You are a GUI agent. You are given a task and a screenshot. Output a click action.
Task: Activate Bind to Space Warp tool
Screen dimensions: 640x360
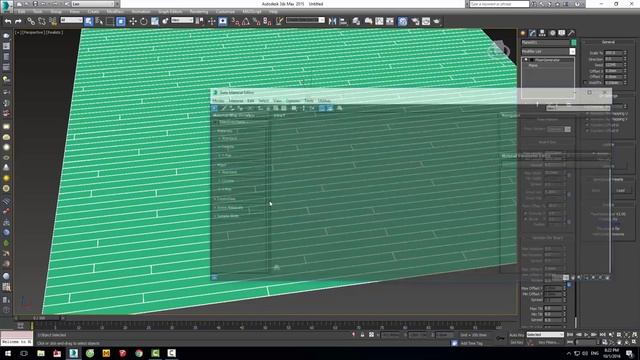click(53, 21)
